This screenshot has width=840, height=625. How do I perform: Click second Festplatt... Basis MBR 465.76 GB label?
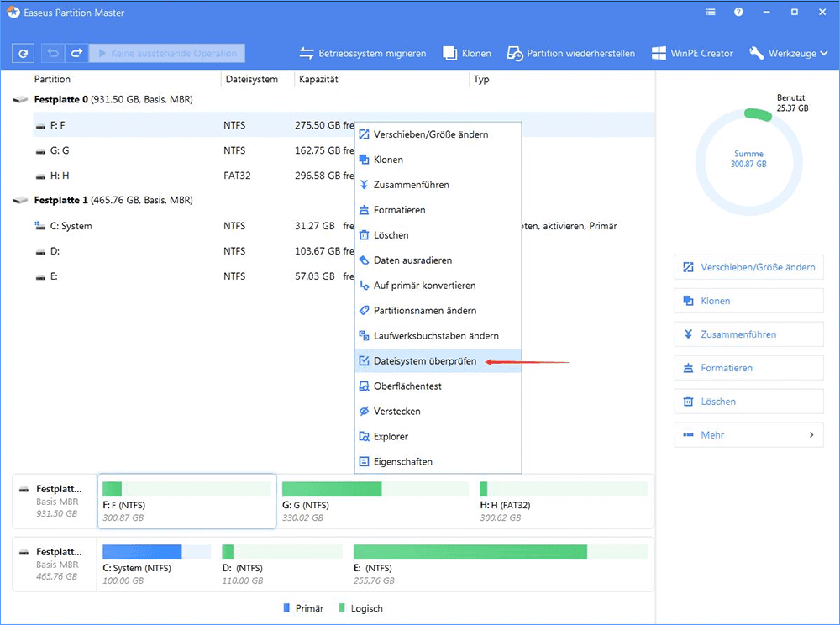click(x=55, y=565)
